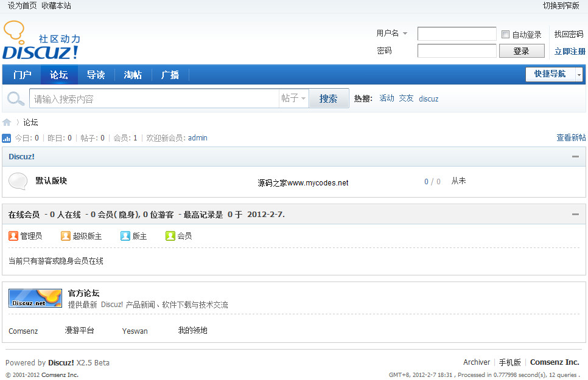This screenshot has width=588, height=380.
Task: Open the 淘帖 tab in navigation
Action: click(x=133, y=75)
